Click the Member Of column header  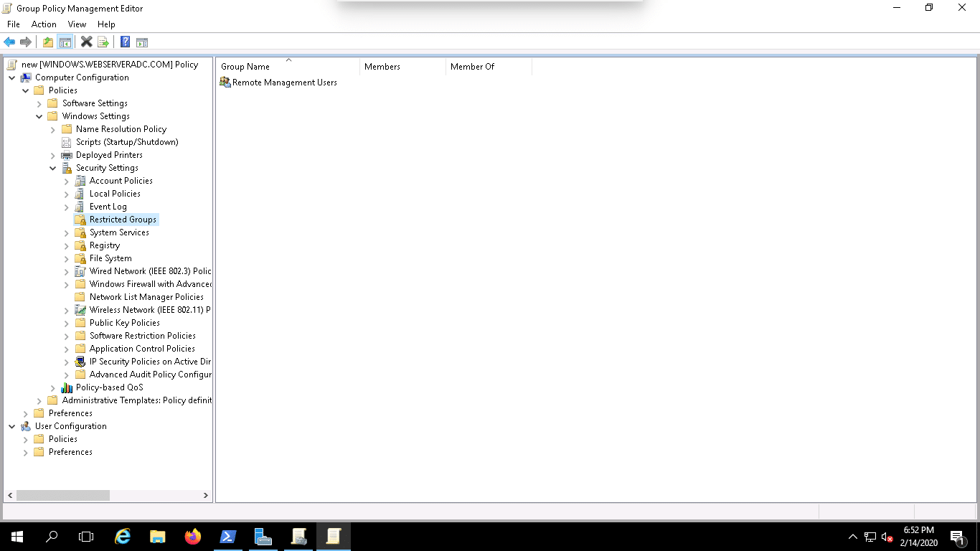point(489,67)
